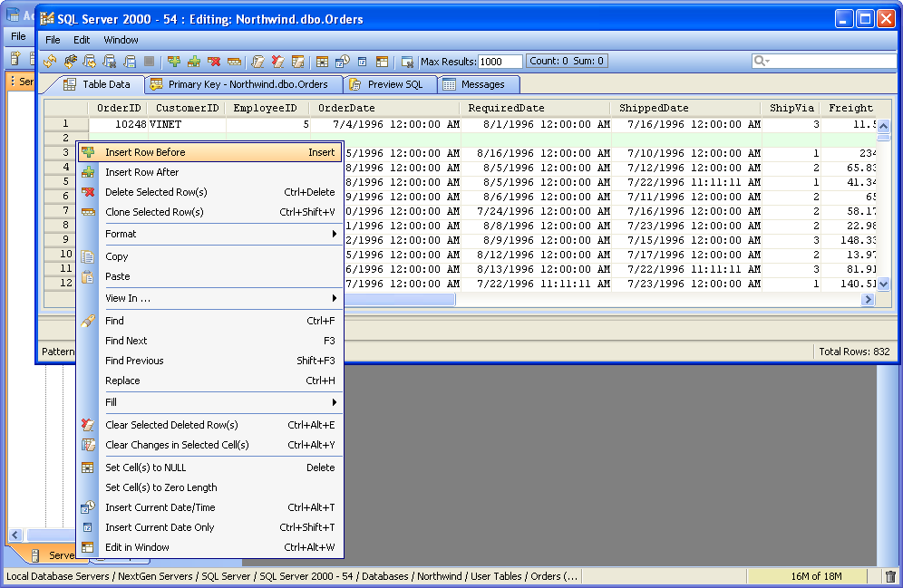
Task: Select Delete Selected Row(s) menu entry
Action: pyautogui.click(x=210, y=192)
